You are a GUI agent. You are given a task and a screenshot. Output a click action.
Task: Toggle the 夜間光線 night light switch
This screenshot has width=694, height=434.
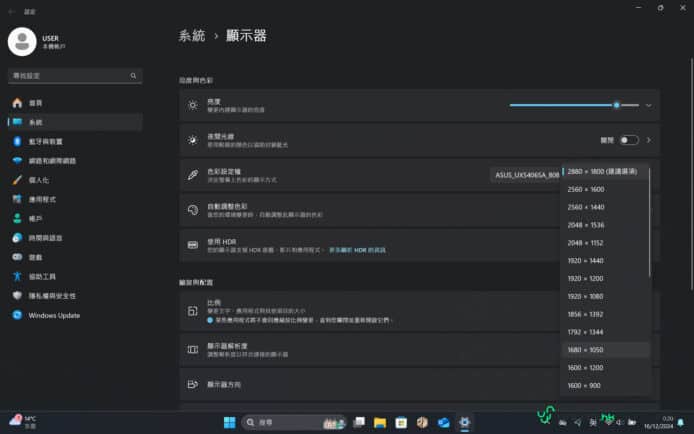point(629,140)
